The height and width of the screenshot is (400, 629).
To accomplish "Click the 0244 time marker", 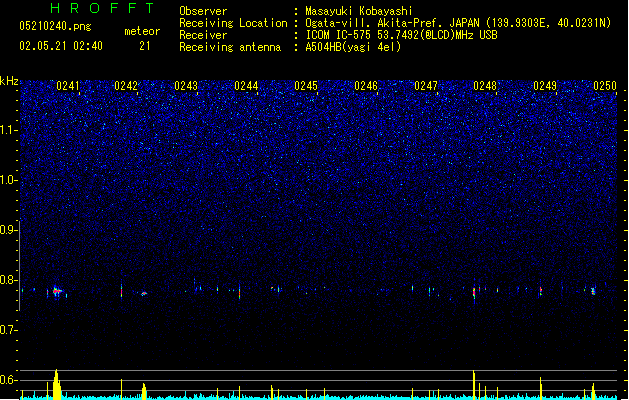I will pos(246,86).
